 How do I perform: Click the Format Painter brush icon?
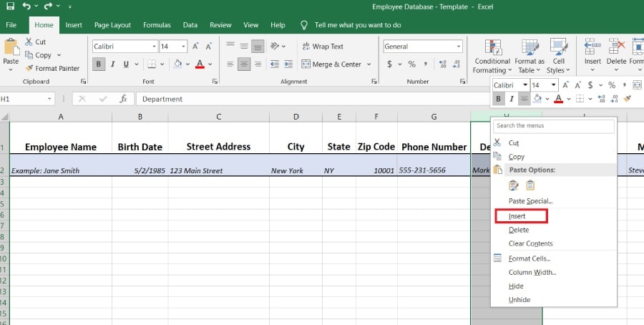click(29, 69)
